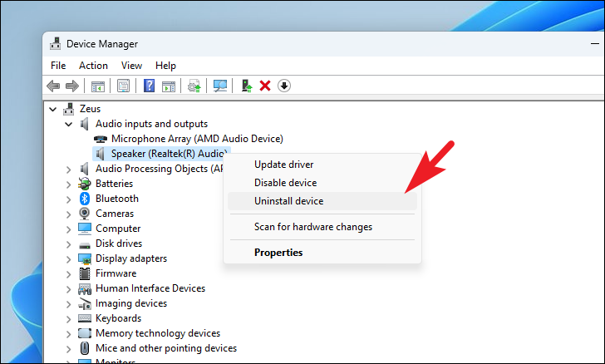The height and width of the screenshot is (364, 605).
Task: Click the green-arrow Update driver toolbar icon
Action: [x=246, y=86]
